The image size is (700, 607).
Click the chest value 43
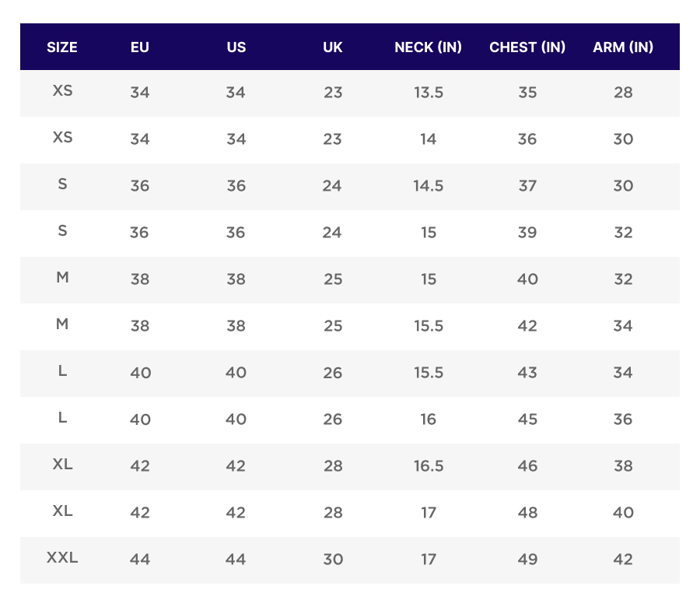pyautogui.click(x=527, y=373)
